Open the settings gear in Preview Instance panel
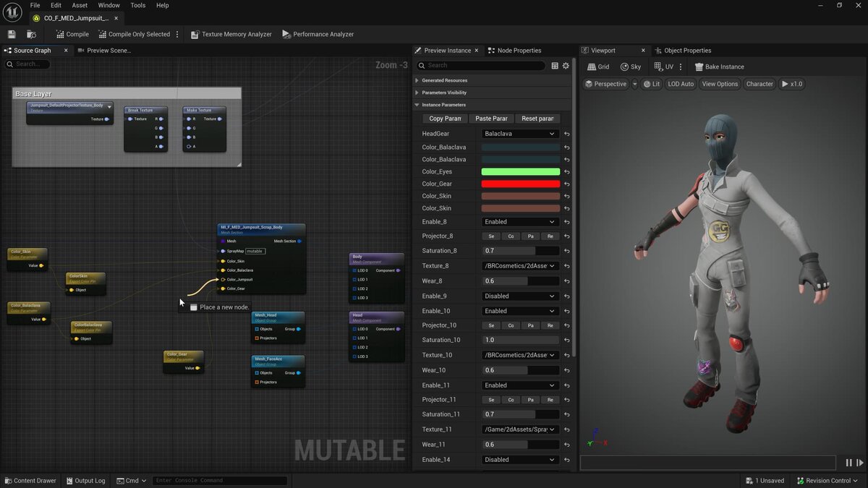Viewport: 868px width, 488px height. (x=565, y=65)
